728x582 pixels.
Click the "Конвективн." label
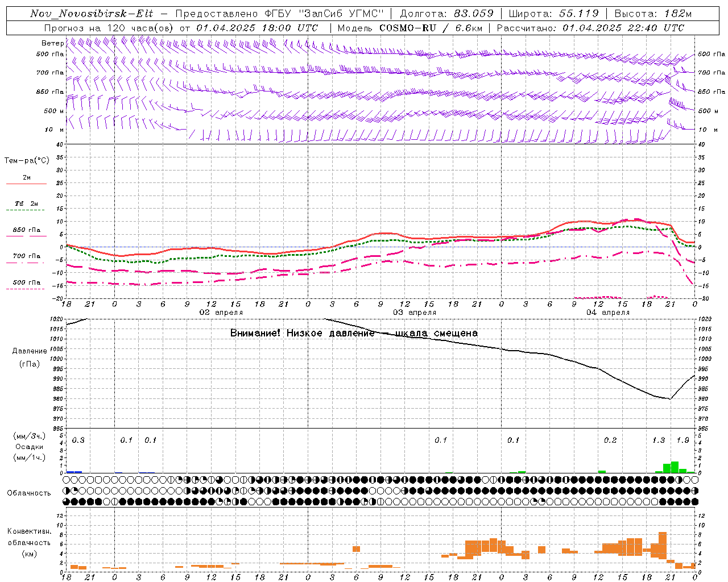(x=30, y=531)
